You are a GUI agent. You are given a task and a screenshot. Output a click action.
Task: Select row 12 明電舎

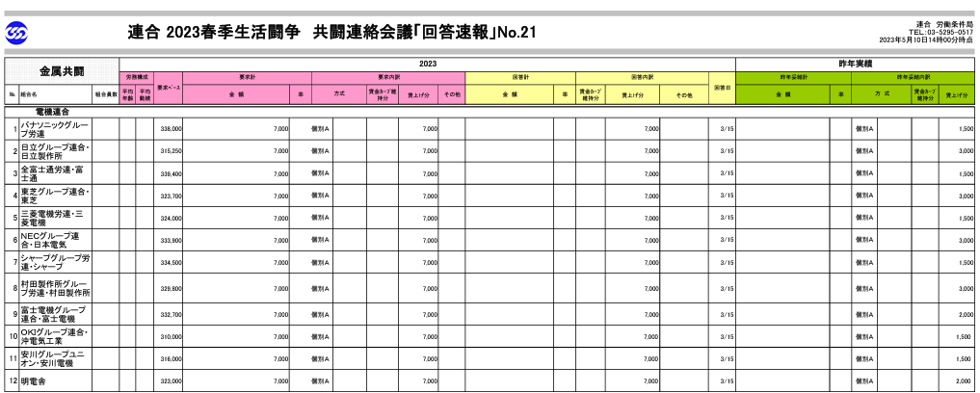(x=490, y=380)
